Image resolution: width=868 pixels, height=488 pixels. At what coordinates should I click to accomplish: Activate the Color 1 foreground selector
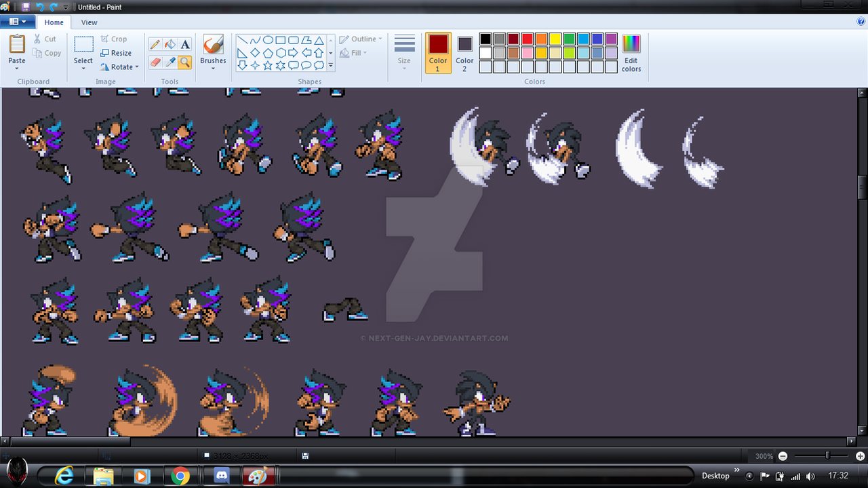click(438, 53)
